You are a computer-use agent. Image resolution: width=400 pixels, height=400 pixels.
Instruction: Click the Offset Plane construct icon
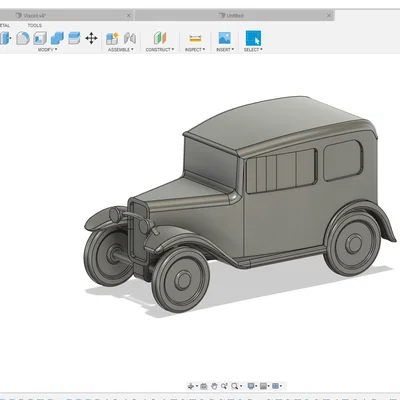[160, 38]
